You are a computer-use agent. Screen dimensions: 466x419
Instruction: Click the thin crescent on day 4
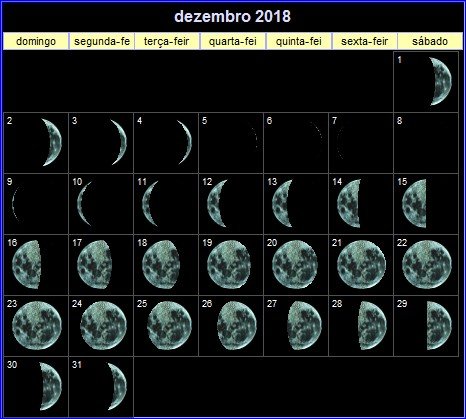point(186,142)
